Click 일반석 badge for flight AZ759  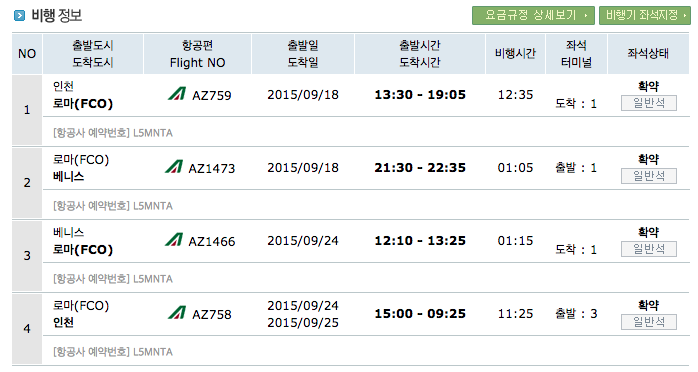(x=649, y=103)
